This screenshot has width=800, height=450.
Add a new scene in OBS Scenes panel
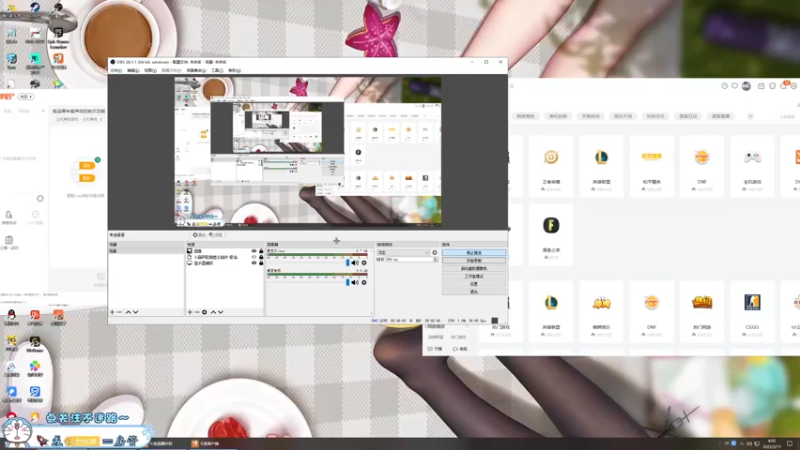click(x=112, y=312)
